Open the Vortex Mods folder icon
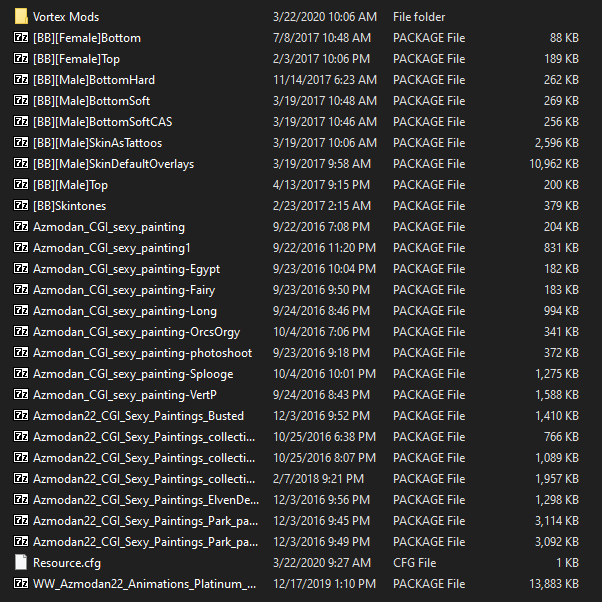 coord(21,17)
